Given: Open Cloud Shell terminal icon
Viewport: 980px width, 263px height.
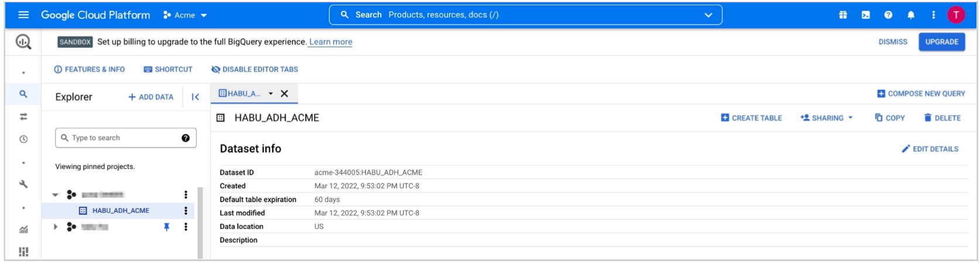Looking at the screenshot, I should [865, 15].
